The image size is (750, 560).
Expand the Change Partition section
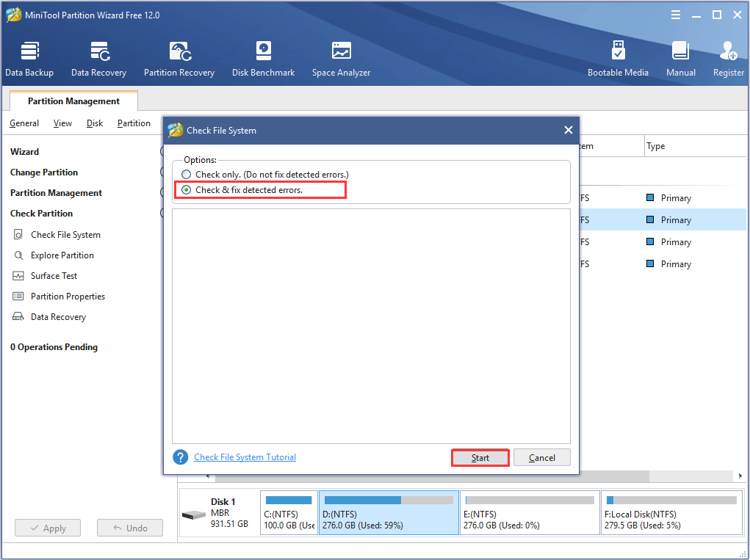[44, 172]
